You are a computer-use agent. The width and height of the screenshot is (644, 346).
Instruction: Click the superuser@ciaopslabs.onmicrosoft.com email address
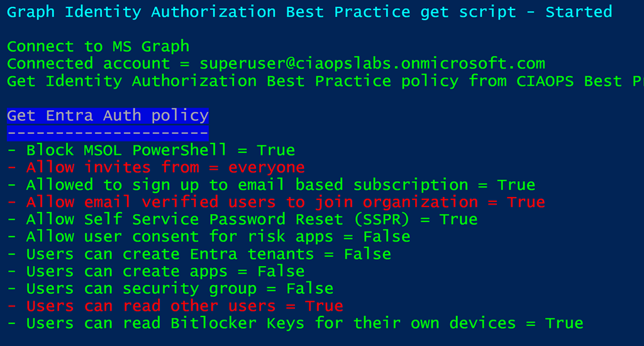(372, 64)
